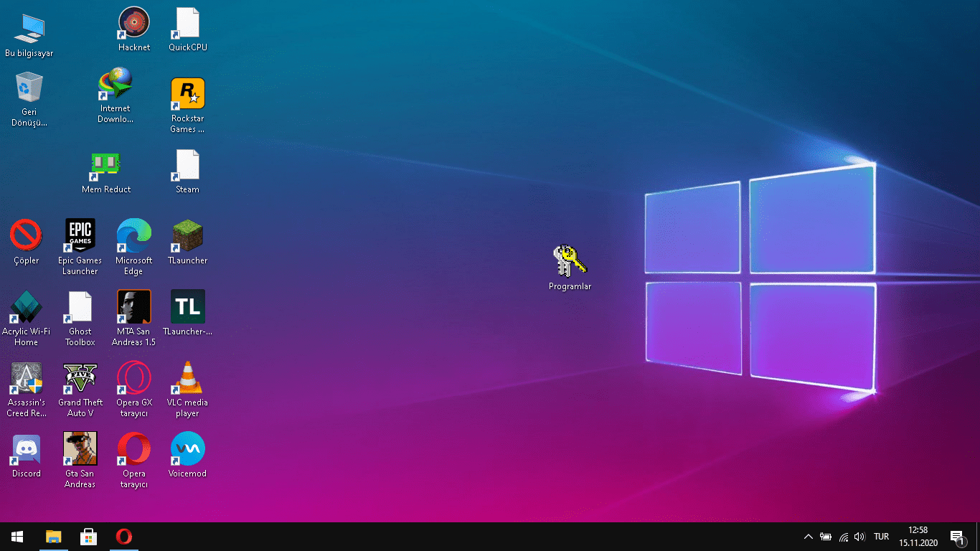Click the battery power tray icon
Image resolution: width=980 pixels, height=551 pixels.
click(x=826, y=537)
